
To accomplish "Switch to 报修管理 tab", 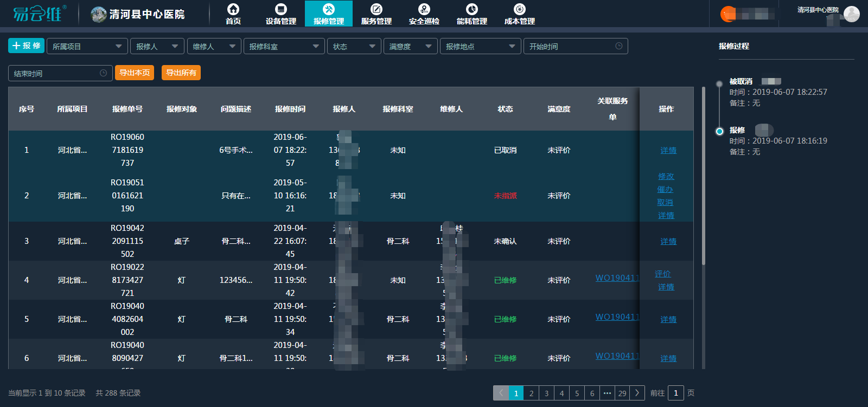I will [329, 14].
